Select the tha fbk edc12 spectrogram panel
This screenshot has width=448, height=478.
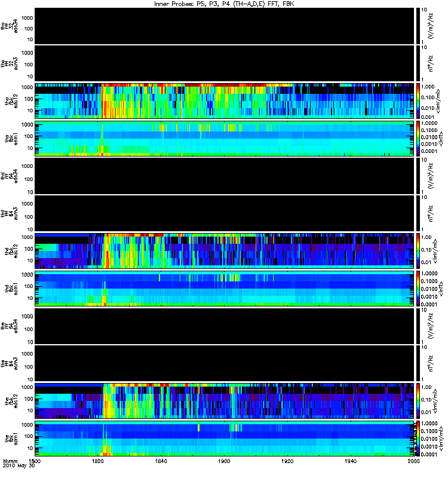point(225,100)
